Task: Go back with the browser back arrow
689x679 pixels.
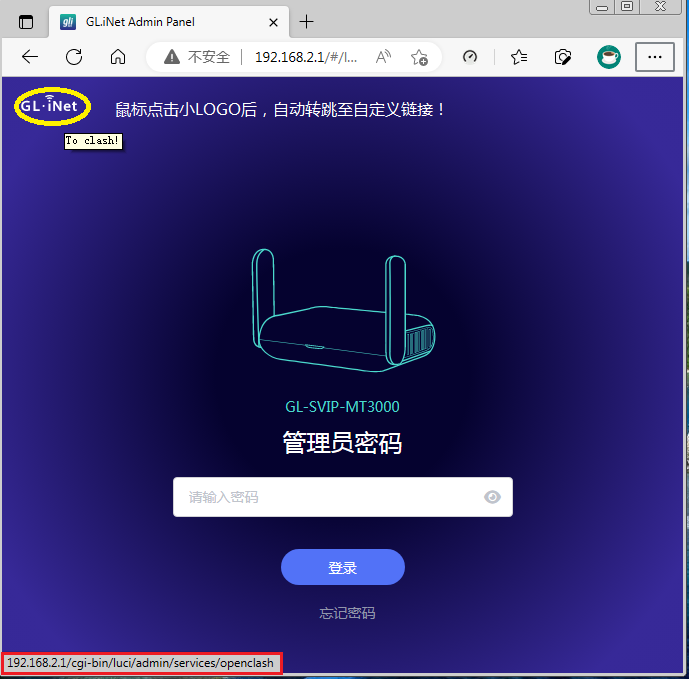Action: tap(30, 57)
